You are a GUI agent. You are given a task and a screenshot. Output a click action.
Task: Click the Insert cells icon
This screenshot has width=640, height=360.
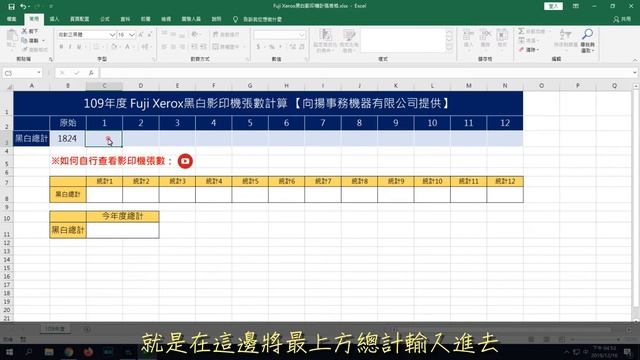468,36
